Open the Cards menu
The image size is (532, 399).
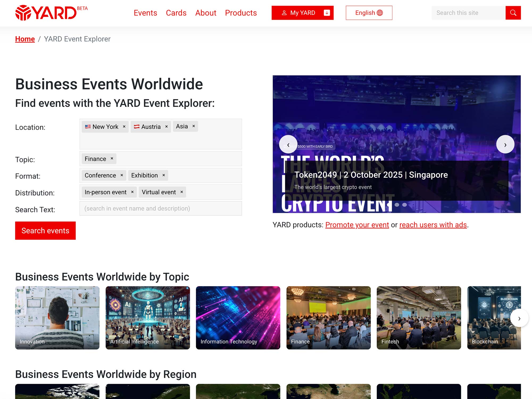(176, 13)
